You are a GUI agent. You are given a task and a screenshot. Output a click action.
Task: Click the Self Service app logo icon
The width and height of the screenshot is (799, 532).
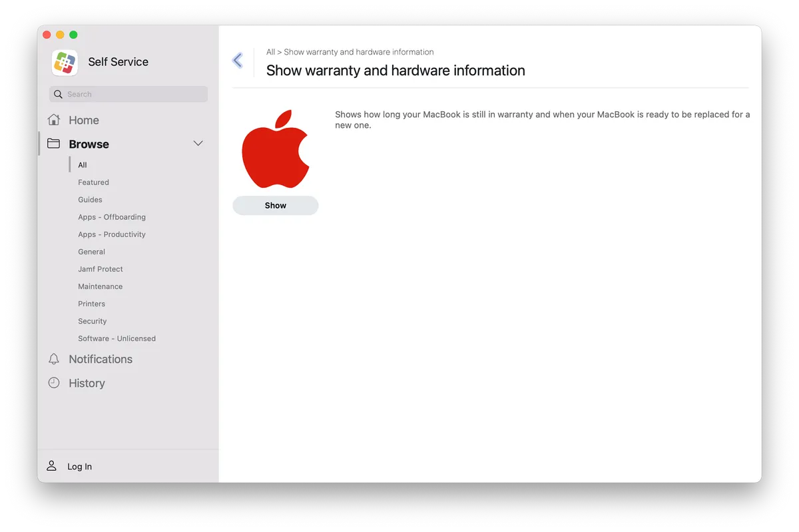pos(65,63)
